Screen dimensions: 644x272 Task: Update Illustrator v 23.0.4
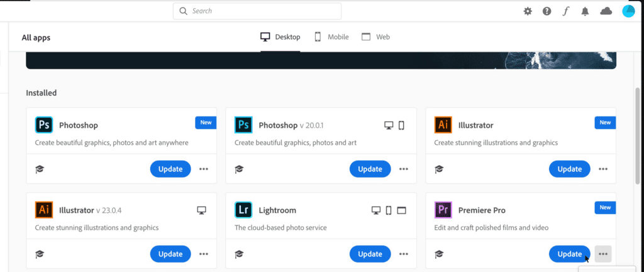[170, 254]
